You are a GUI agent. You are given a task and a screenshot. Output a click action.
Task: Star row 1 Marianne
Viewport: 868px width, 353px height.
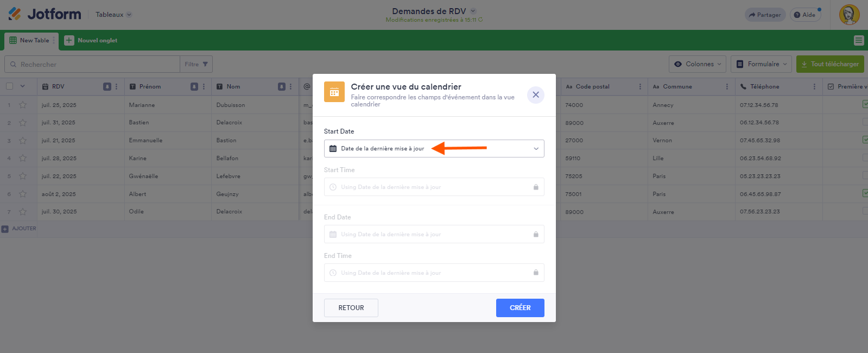tap(23, 105)
